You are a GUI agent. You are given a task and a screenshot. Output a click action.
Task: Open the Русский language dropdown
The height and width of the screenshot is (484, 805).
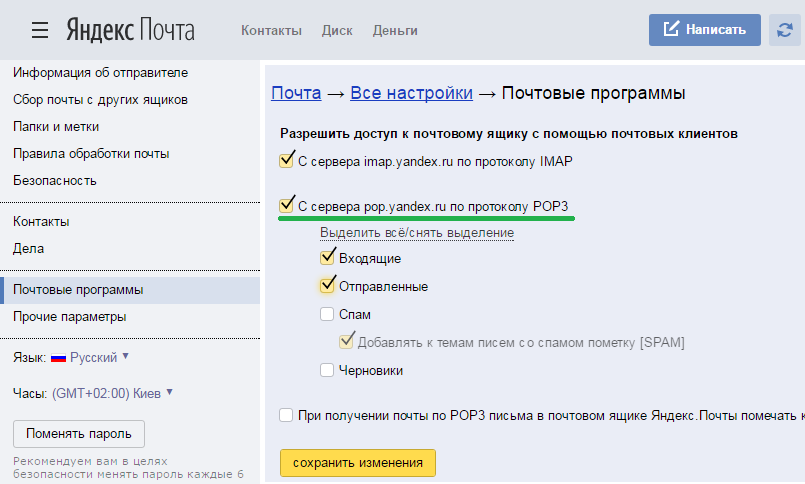click(99, 357)
